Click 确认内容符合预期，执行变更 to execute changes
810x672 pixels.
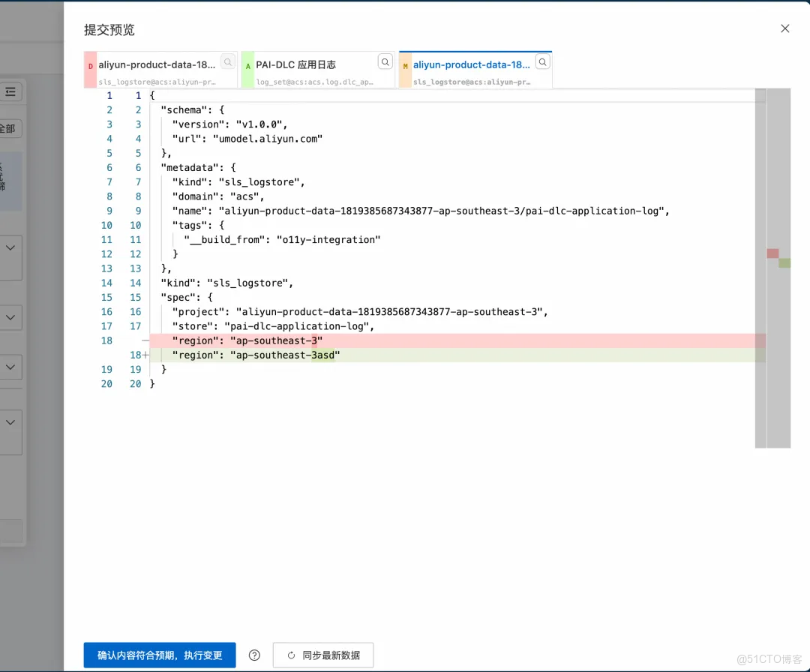coord(159,655)
